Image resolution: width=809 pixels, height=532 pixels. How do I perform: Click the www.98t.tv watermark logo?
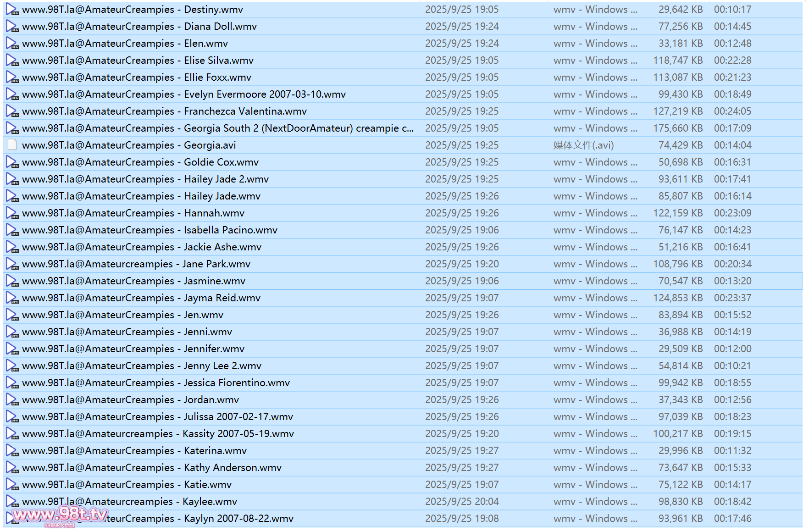coord(60,515)
